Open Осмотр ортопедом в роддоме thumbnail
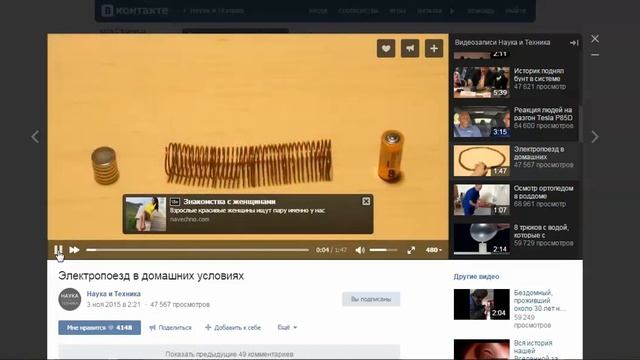This screenshot has height=360, width=640. click(x=482, y=200)
